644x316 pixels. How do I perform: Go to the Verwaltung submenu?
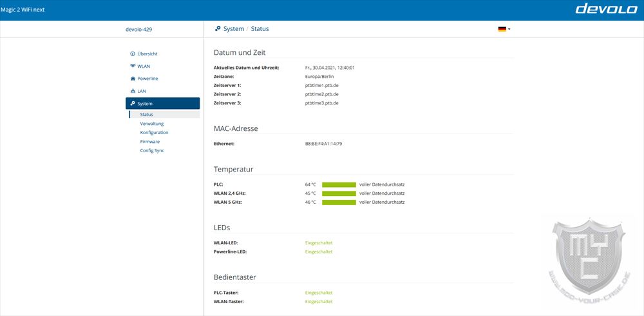coord(152,123)
